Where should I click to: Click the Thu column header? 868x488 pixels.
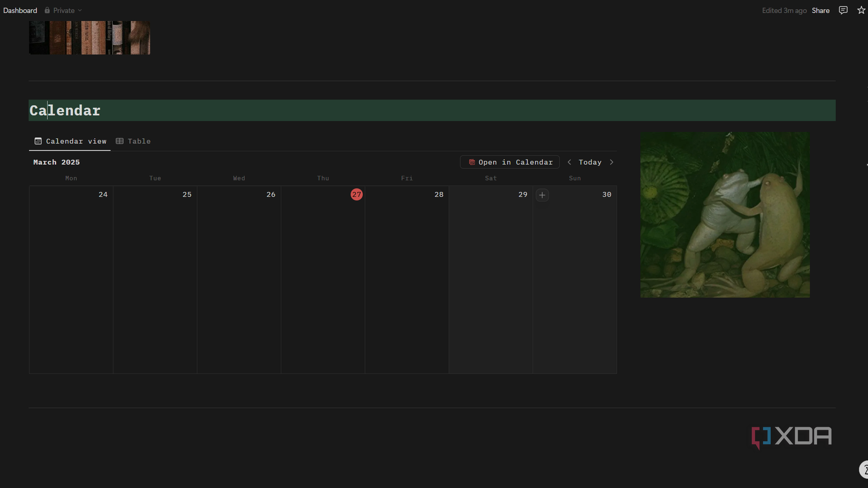323,178
